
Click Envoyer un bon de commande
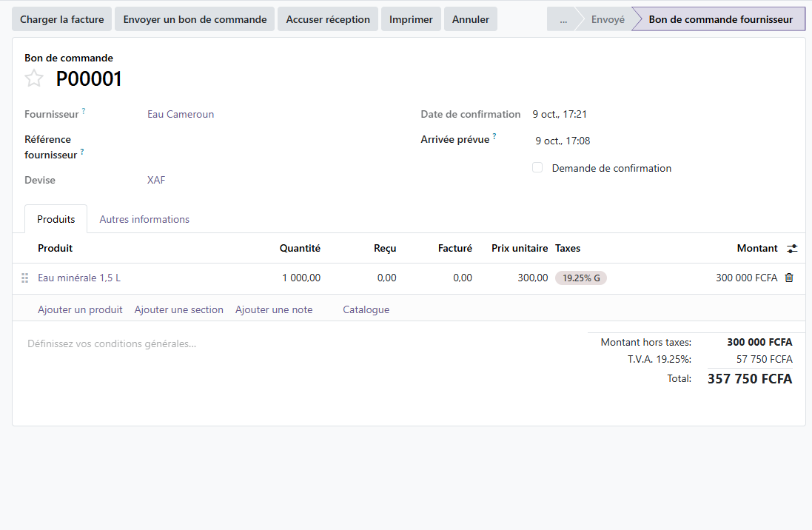(195, 19)
